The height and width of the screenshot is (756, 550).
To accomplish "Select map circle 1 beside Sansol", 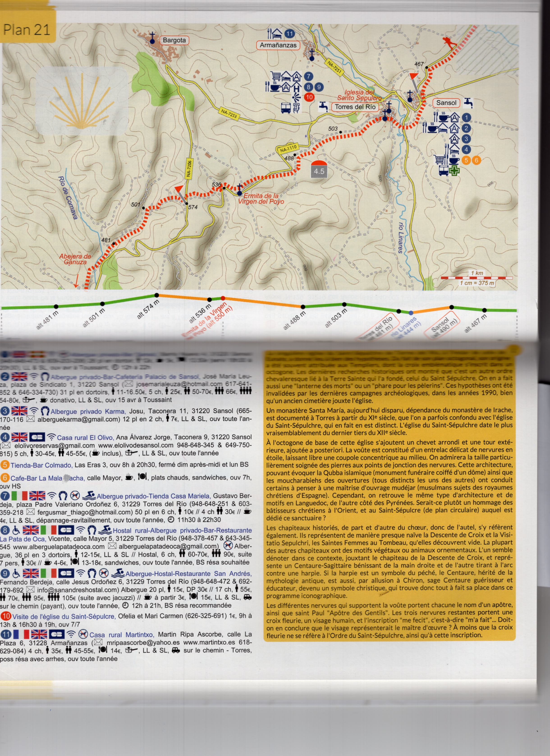I will coord(466,117).
